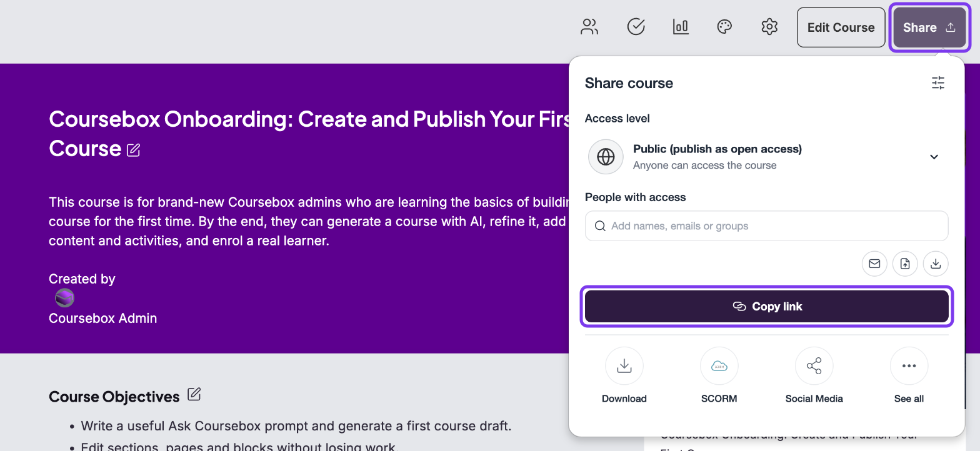
Task: Click the Coursebox Onboarding course title
Action: point(309,133)
